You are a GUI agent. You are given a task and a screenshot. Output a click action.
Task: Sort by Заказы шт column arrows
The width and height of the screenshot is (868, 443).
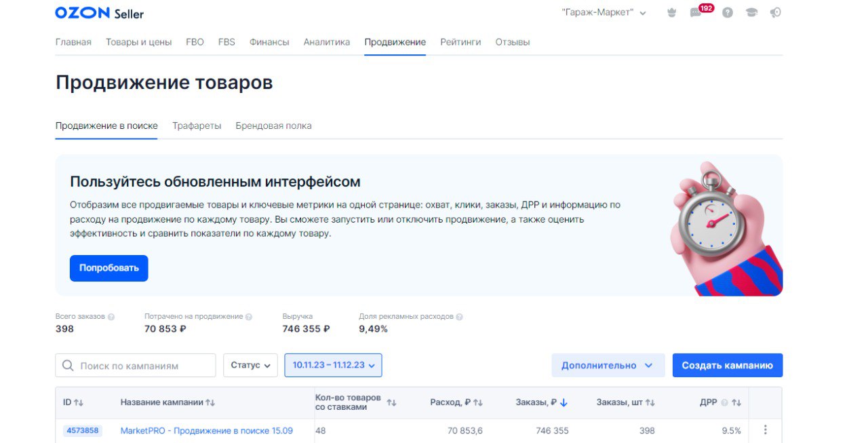(650, 403)
